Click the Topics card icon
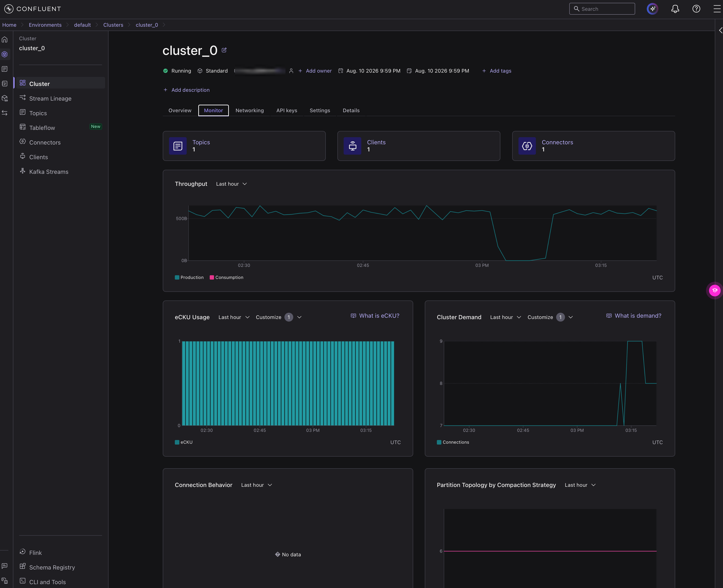Screen dimensions: 723x588 point(178,146)
